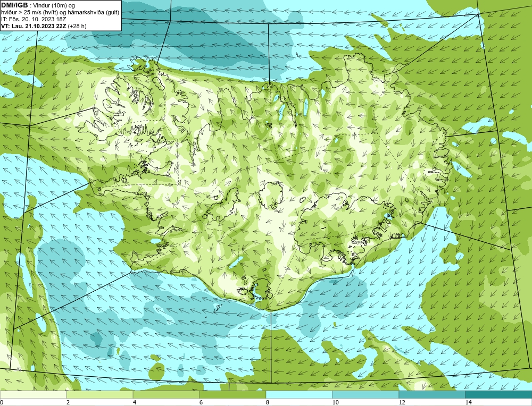Viewport: 532px width, 406px height.
Task: Click the legend value label 10
Action: point(336,402)
